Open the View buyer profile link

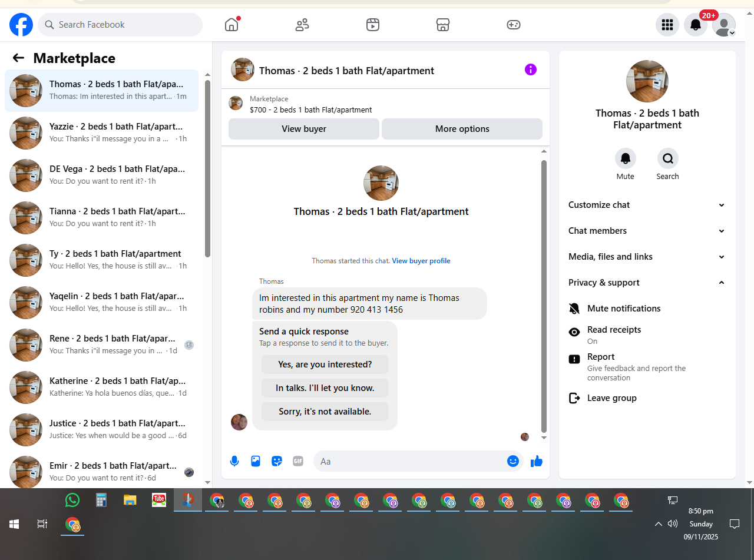click(x=421, y=261)
